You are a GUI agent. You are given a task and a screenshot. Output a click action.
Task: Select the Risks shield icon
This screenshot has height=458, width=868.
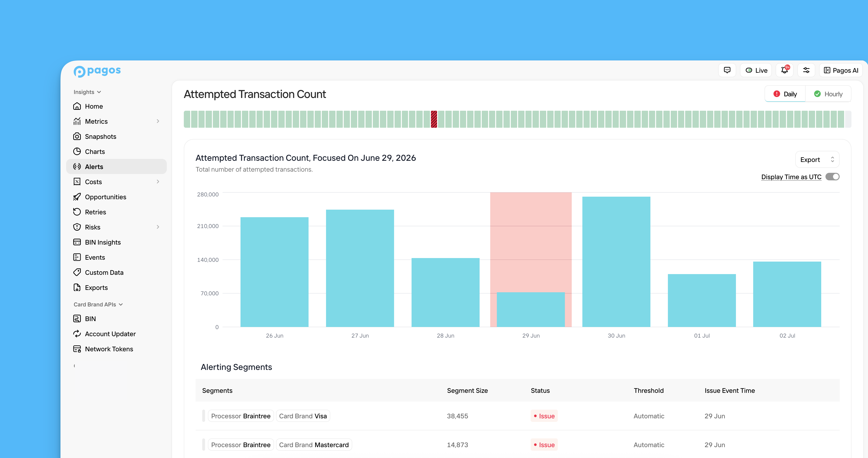77,227
